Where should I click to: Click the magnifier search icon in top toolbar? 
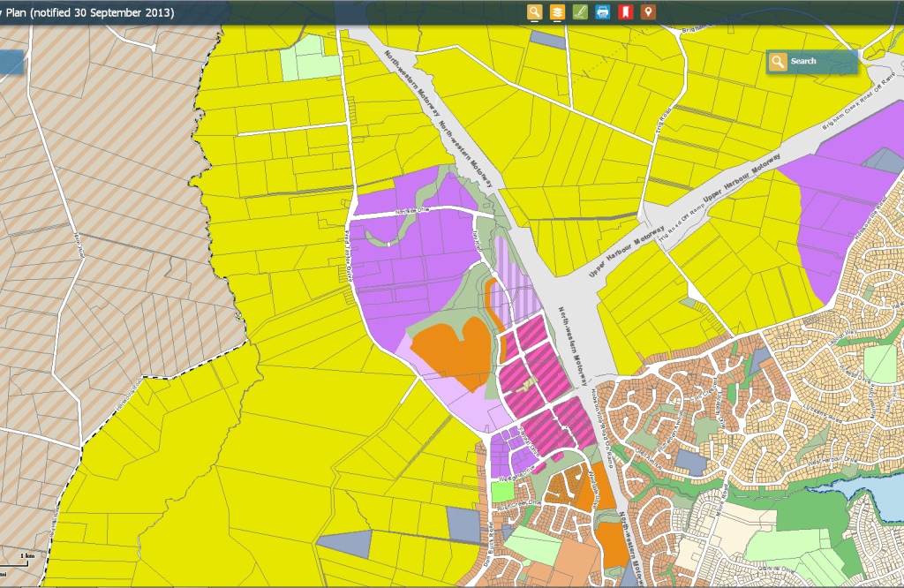click(534, 12)
